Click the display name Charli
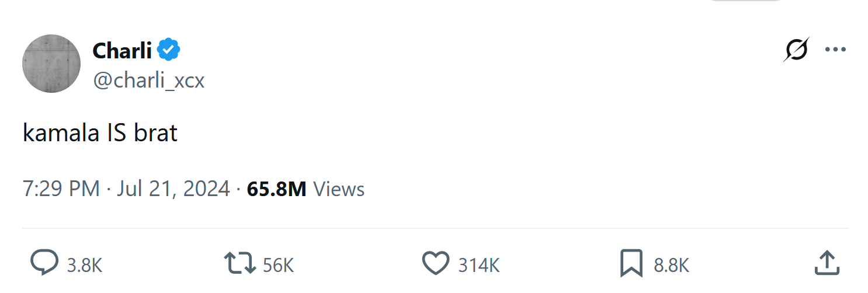The height and width of the screenshot is (293, 868). [x=122, y=51]
